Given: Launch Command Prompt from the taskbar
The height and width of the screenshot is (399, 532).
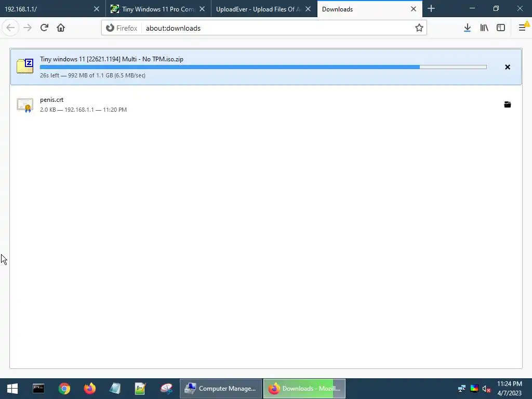Looking at the screenshot, I should (38, 389).
